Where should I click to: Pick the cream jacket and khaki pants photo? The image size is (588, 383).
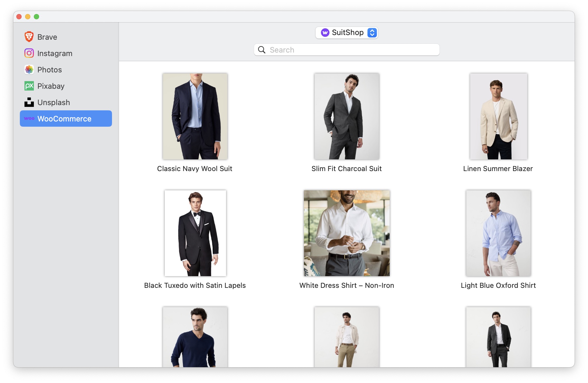pyautogui.click(x=347, y=337)
